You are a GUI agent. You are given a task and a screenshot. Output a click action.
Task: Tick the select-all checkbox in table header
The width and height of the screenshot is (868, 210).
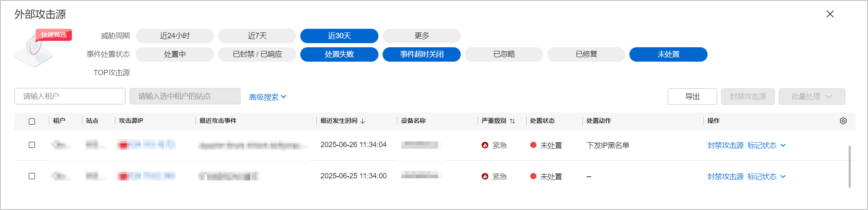(32, 121)
